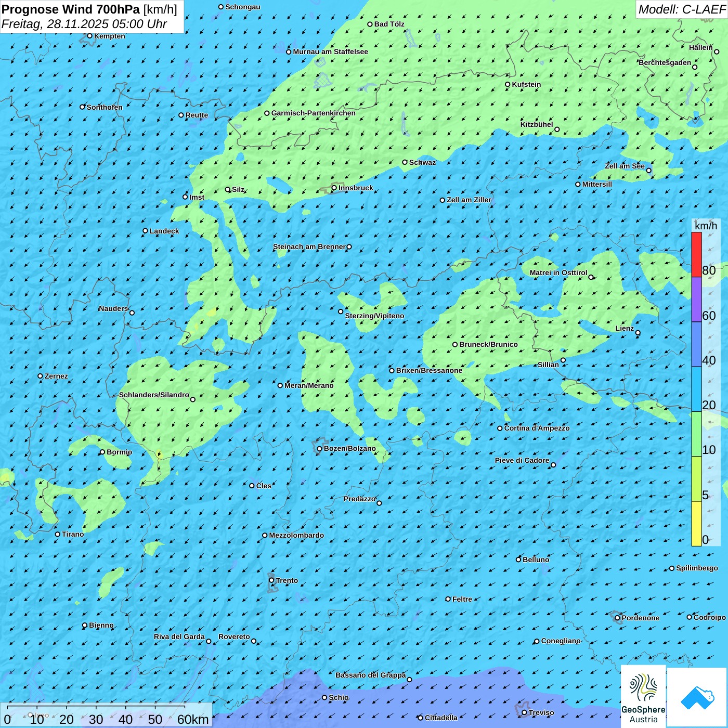Click the purple legend swatch for 60–80 km/h
This screenshot has height=728, width=728.
coord(696,300)
